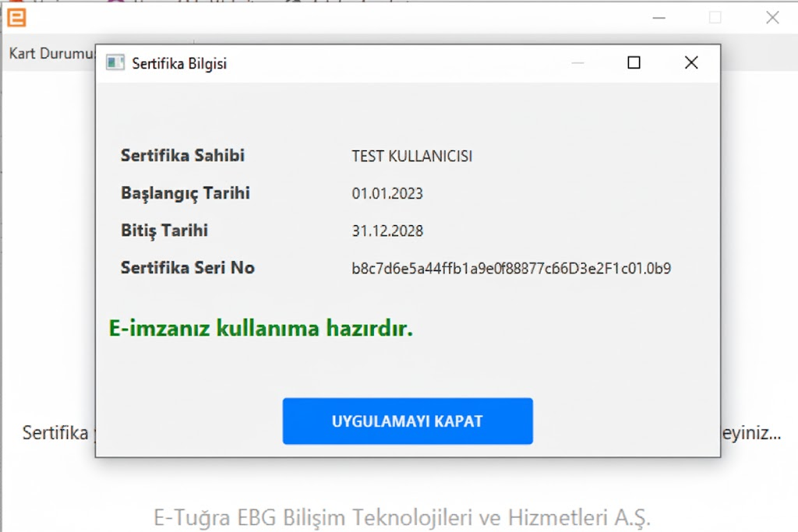Screen dimensions: 798x532
Task: Click the orange E-Tuğra application icon
Action: click(x=16, y=17)
